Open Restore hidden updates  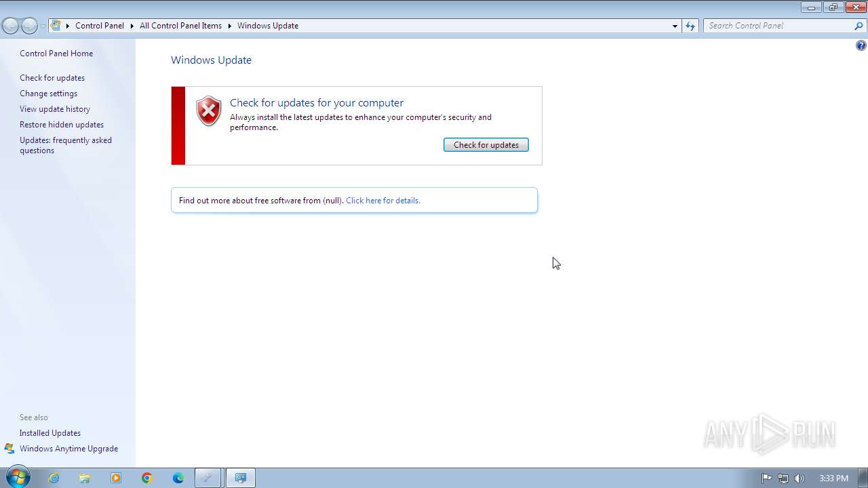tap(62, 125)
